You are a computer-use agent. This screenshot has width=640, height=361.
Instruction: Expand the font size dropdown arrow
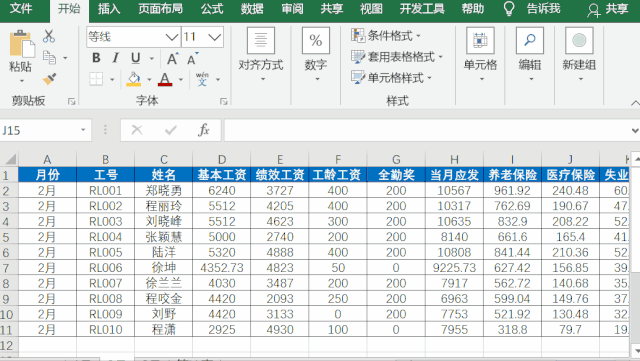point(214,38)
